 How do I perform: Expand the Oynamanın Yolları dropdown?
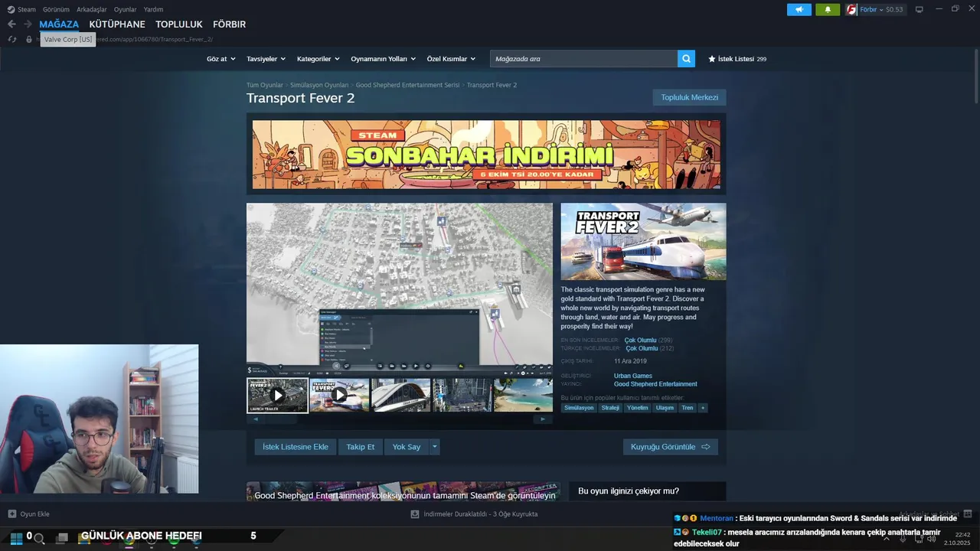coord(383,59)
